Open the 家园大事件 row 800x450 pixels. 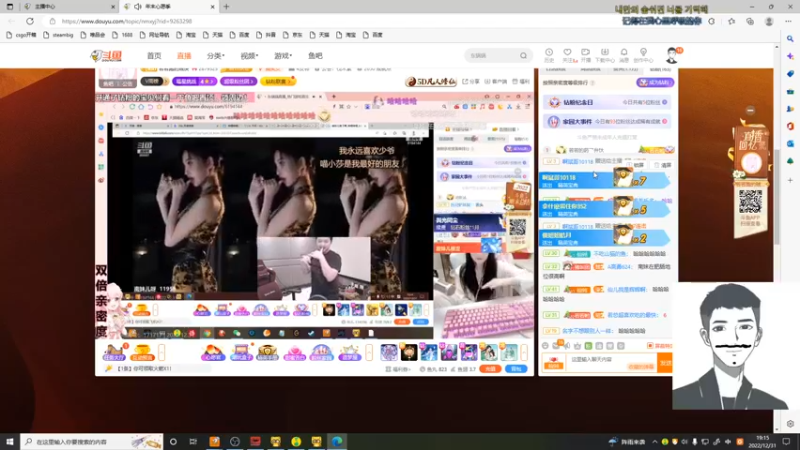click(x=607, y=121)
